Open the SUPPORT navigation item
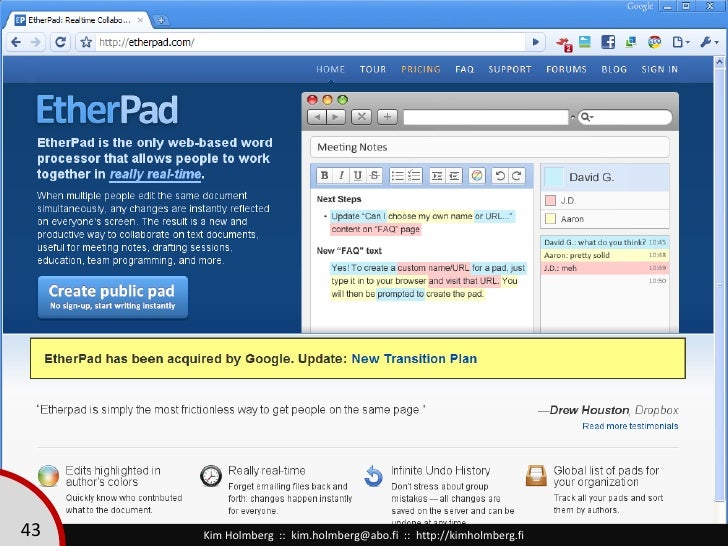728x546 pixels. tap(509, 69)
